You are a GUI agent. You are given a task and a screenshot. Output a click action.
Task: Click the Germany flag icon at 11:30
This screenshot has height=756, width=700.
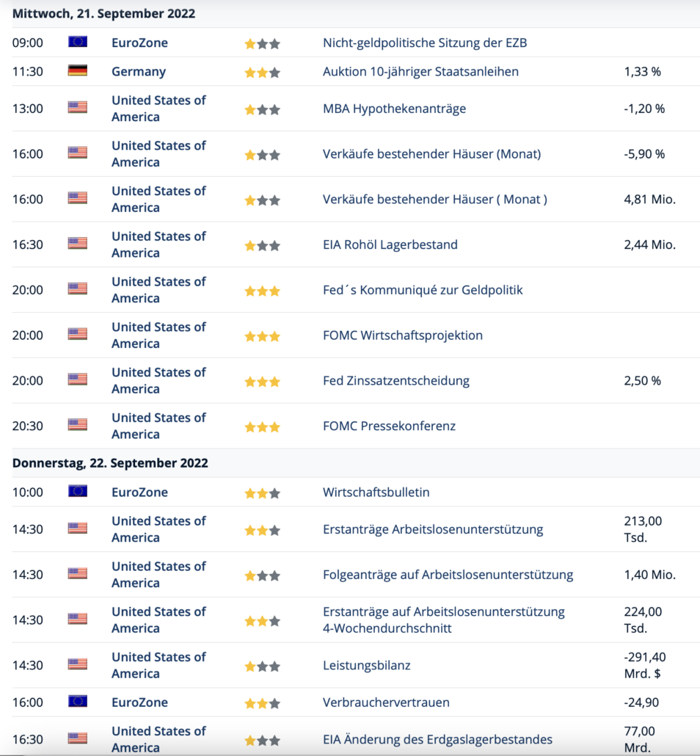point(77,70)
